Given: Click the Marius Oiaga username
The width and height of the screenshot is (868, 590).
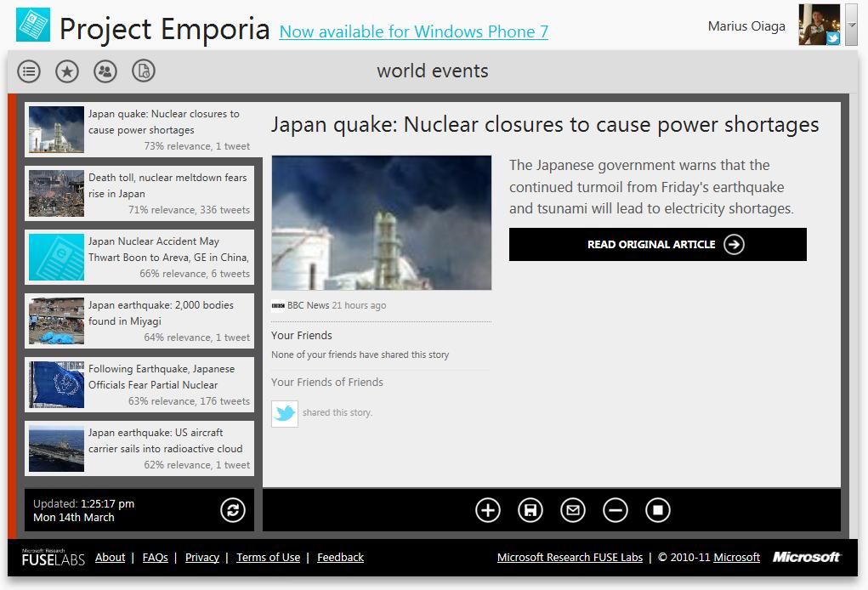Looking at the screenshot, I should pyautogui.click(x=746, y=26).
